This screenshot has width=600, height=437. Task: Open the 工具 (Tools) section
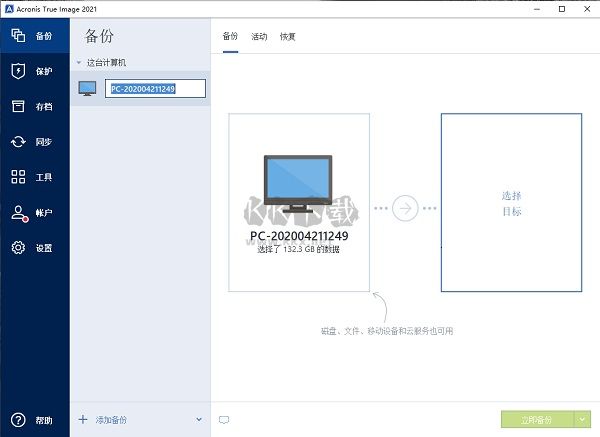pyautogui.click(x=35, y=177)
